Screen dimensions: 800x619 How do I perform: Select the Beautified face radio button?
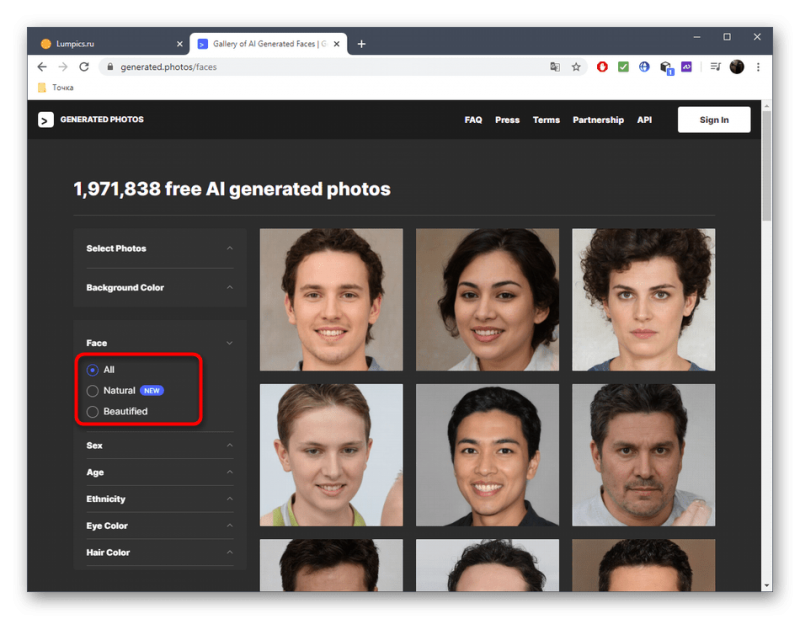pyautogui.click(x=92, y=412)
